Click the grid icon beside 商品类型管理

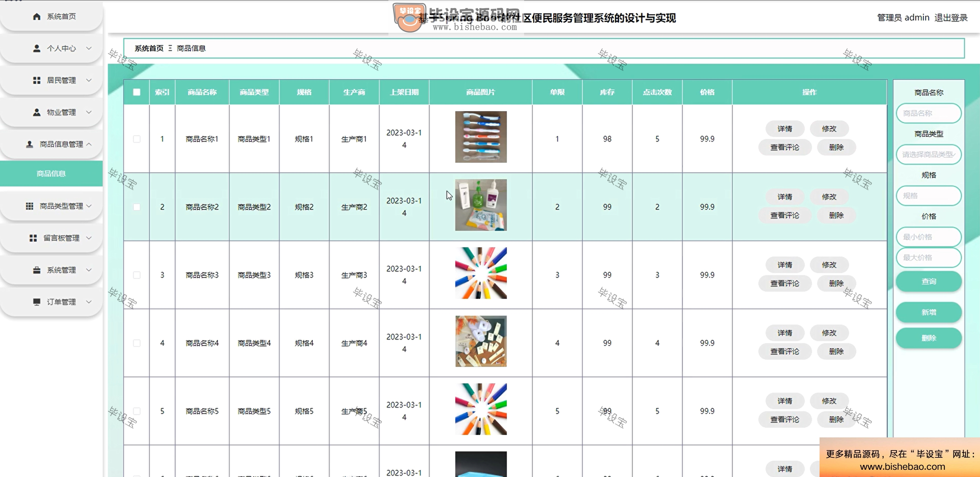[29, 206]
